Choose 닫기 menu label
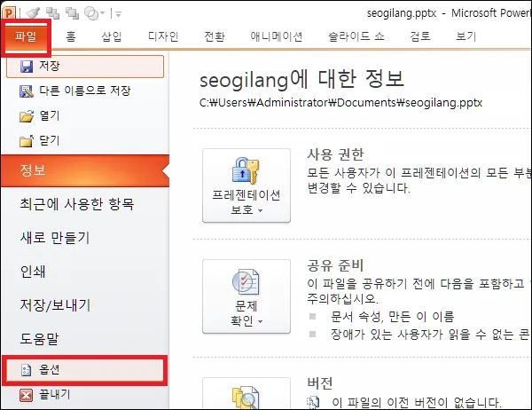The width and height of the screenshot is (532, 410). click(x=50, y=140)
